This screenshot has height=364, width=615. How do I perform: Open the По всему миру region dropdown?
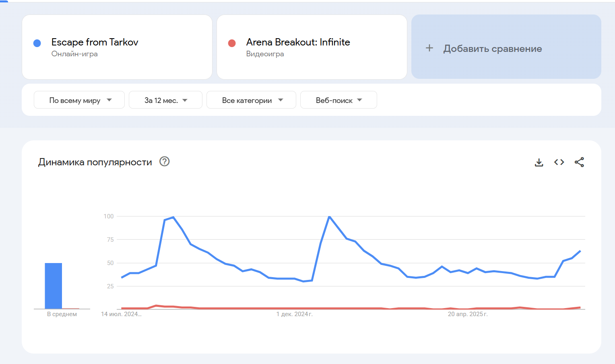(79, 100)
